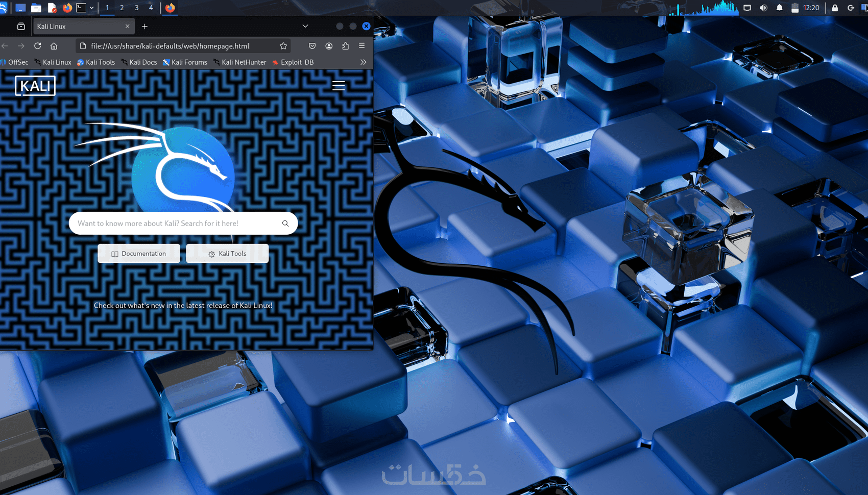
Task: Open the CPU usage graph monitor
Action: [704, 8]
